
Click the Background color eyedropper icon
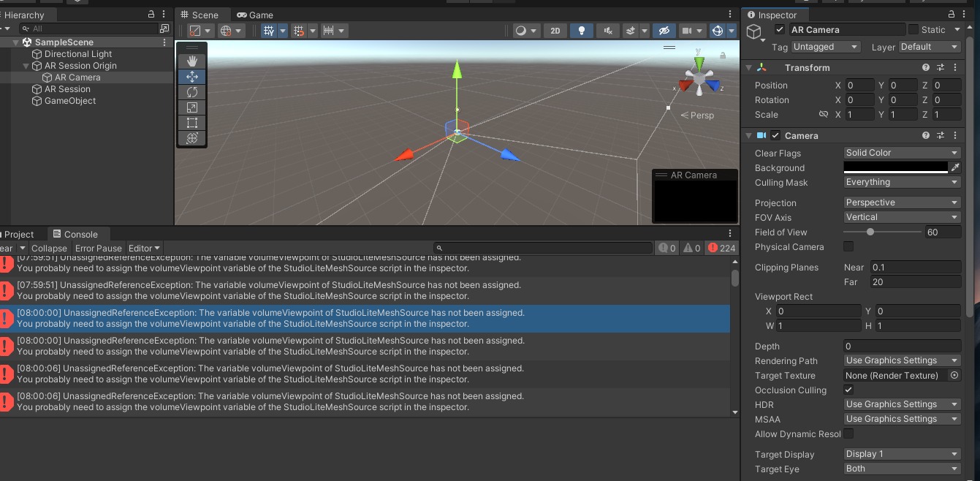(x=954, y=167)
